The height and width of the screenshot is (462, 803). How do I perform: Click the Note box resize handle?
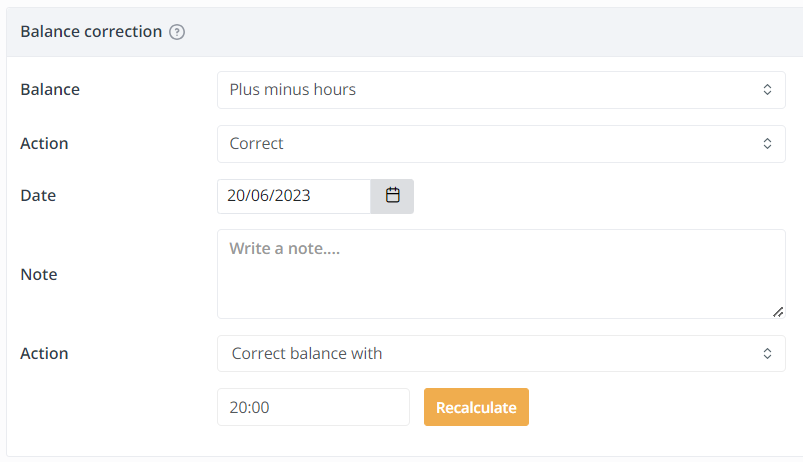(x=778, y=311)
